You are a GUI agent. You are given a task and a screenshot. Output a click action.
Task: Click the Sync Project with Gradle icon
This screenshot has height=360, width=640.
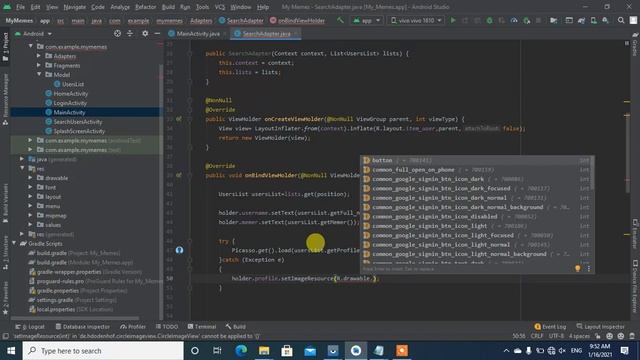pyautogui.click(x=581, y=20)
